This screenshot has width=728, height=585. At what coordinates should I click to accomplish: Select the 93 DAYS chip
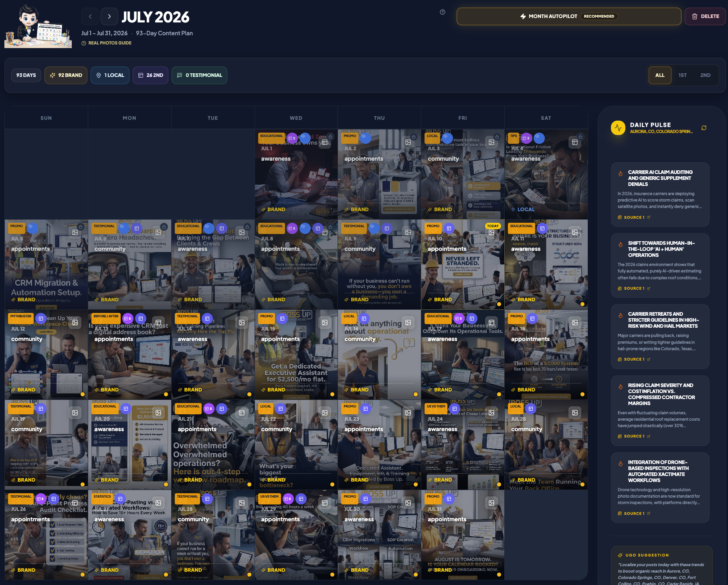(26, 75)
